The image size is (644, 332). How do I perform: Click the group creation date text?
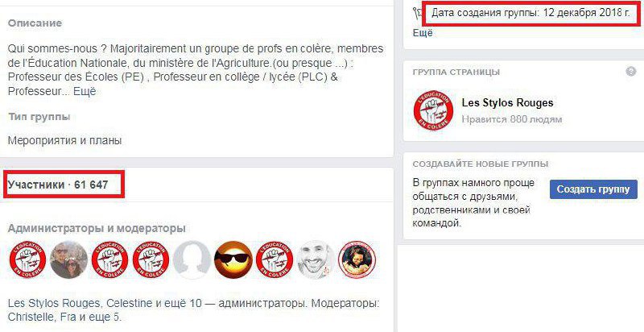(x=530, y=13)
